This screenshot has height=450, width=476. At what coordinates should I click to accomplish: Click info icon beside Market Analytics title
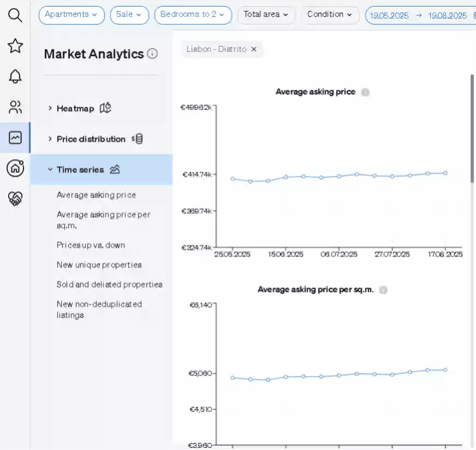152,54
